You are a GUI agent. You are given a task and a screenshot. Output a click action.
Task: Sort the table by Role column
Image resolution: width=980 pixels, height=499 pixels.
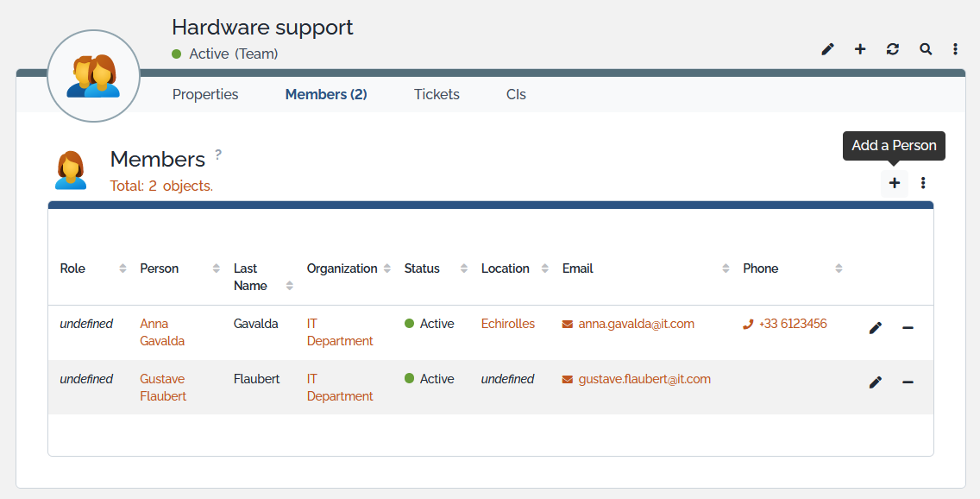73,268
